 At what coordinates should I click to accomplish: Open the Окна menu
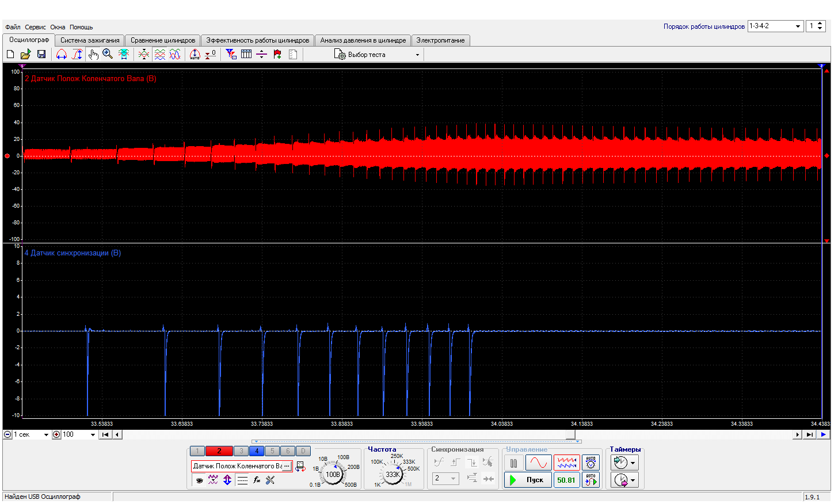(x=58, y=27)
